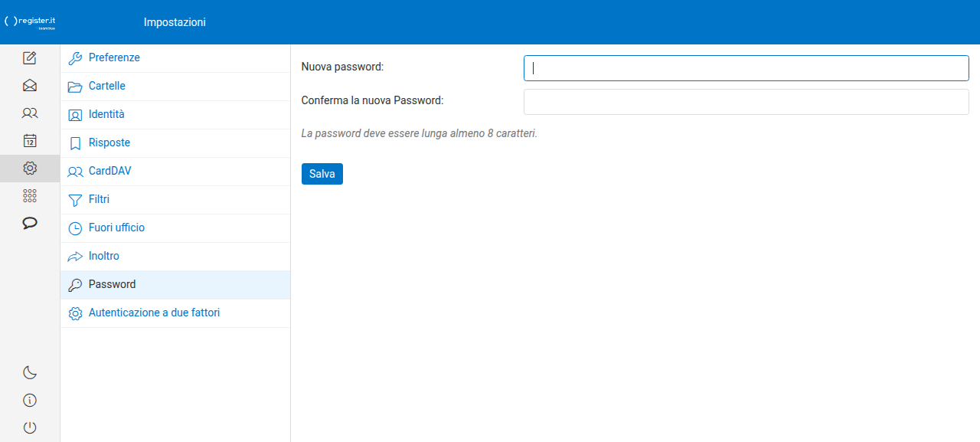Viewport: 980px width, 442px height.
Task: Select the settings gear icon in sidebar
Action: pyautogui.click(x=30, y=168)
